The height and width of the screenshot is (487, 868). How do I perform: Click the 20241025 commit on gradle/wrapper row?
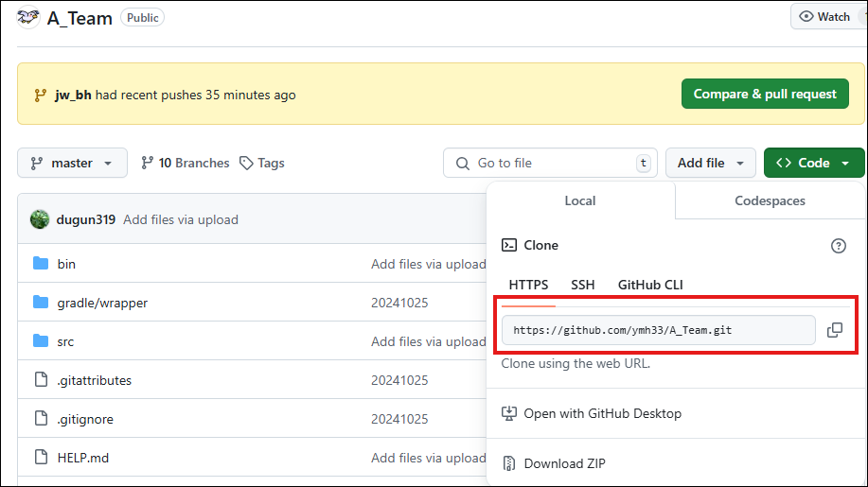click(x=399, y=303)
